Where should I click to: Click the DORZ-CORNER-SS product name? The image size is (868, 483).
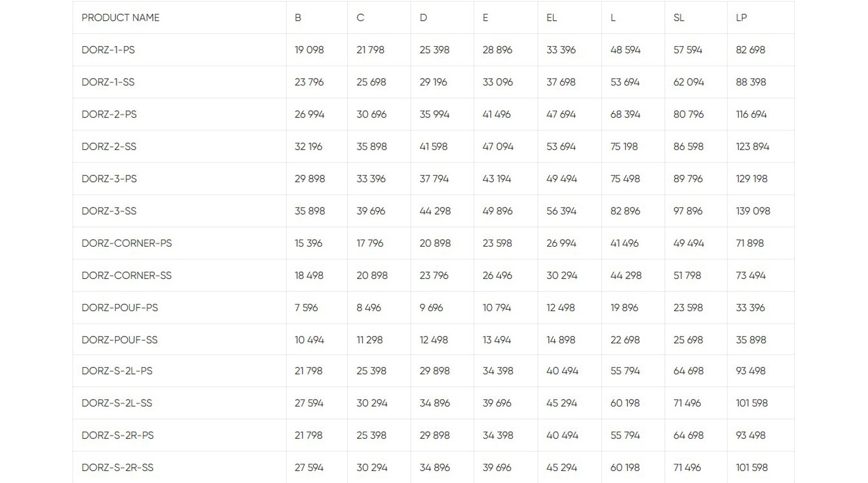[127, 275]
